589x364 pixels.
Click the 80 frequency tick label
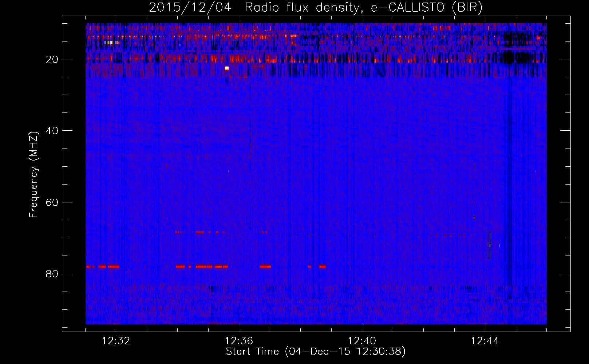pyautogui.click(x=52, y=274)
